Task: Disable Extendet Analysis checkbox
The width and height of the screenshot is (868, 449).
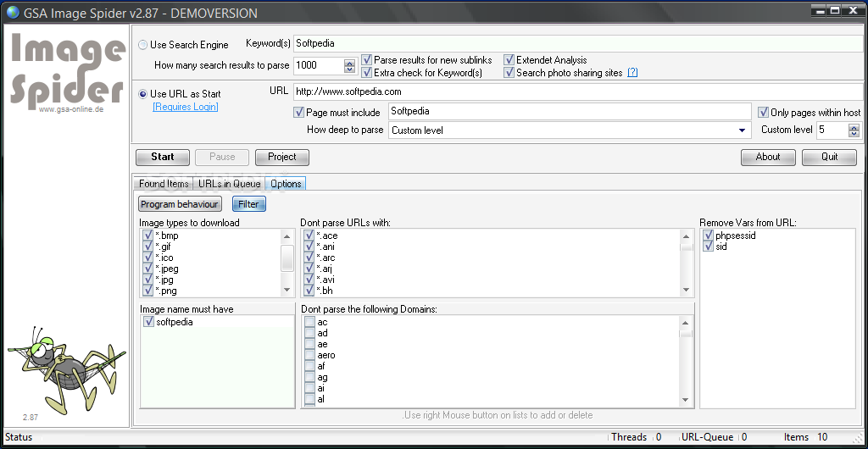Action: click(509, 59)
